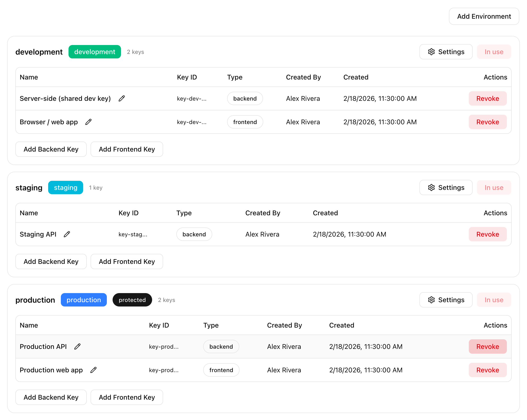The width and height of the screenshot is (527, 420).
Task: Revoke the Server-side shared dev key
Action: pos(487,98)
